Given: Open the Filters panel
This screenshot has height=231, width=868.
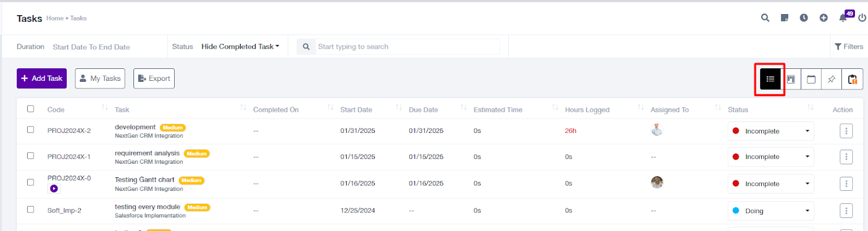Looking at the screenshot, I should pos(849,47).
